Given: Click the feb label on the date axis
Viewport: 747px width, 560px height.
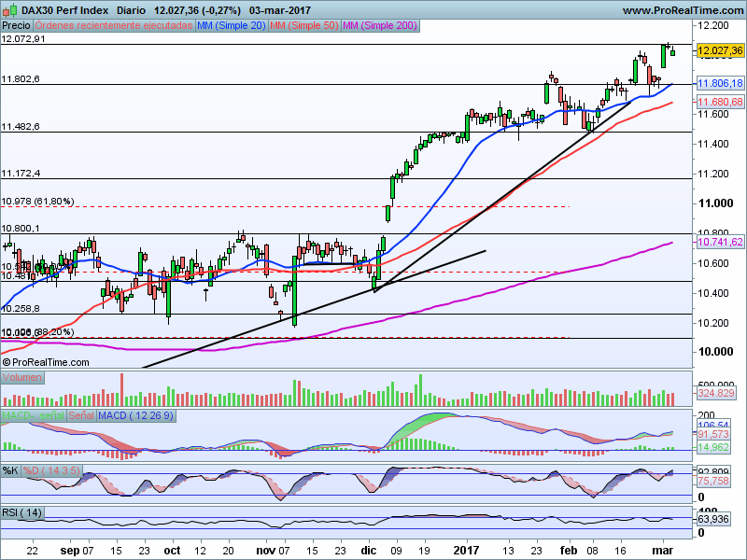Looking at the screenshot, I should (x=569, y=551).
